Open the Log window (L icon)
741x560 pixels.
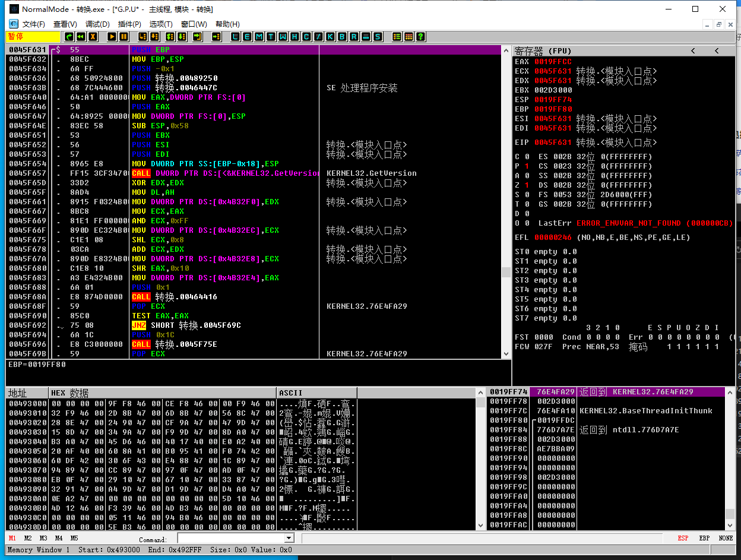point(235,37)
